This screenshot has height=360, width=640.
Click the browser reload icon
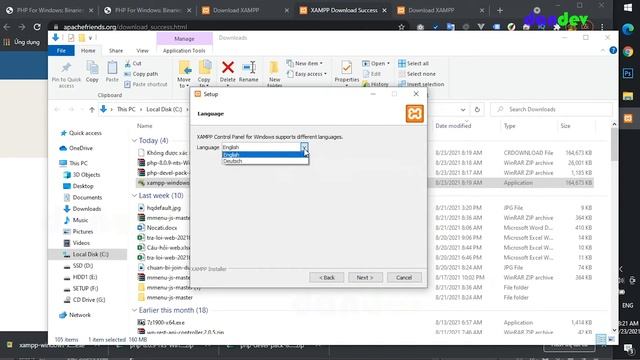click(x=37, y=27)
